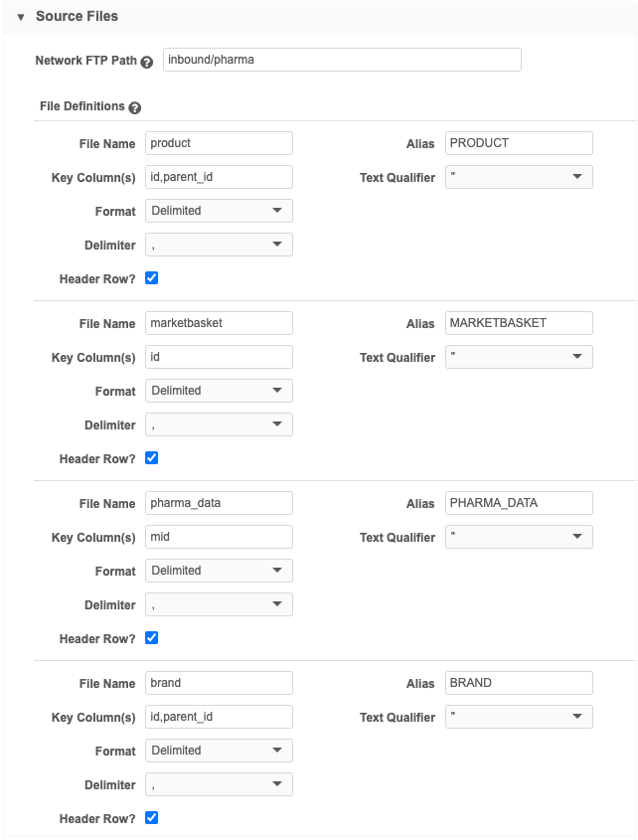
Task: Open Format dropdown for brand file
Action: pos(219,751)
